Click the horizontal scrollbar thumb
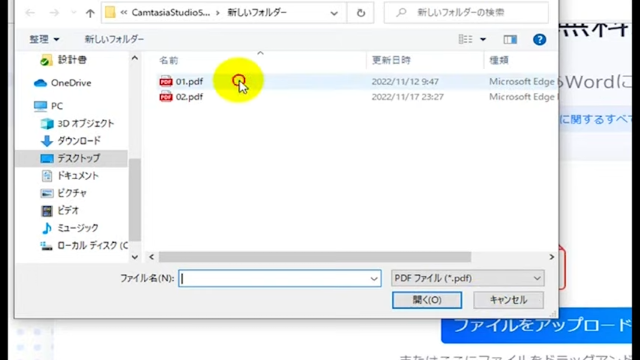The image size is (640, 360). (x=315, y=257)
